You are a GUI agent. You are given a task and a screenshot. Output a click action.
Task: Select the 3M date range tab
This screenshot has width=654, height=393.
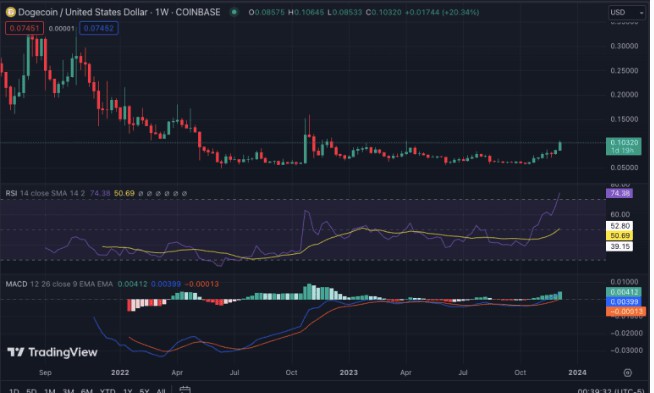click(x=68, y=390)
